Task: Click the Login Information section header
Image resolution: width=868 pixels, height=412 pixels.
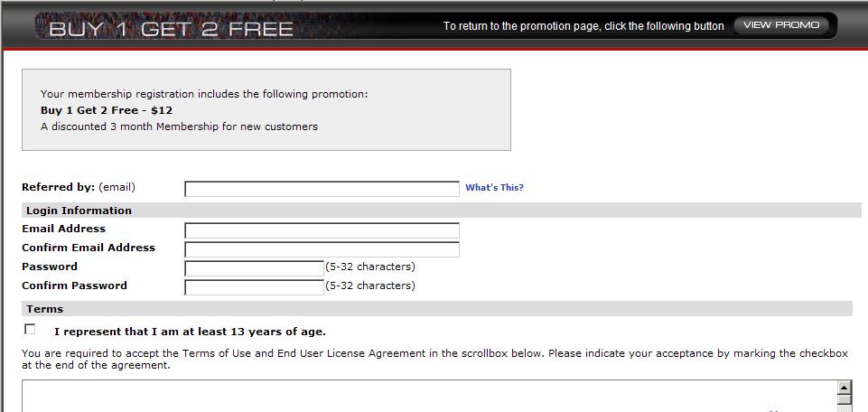Action: 79,211
